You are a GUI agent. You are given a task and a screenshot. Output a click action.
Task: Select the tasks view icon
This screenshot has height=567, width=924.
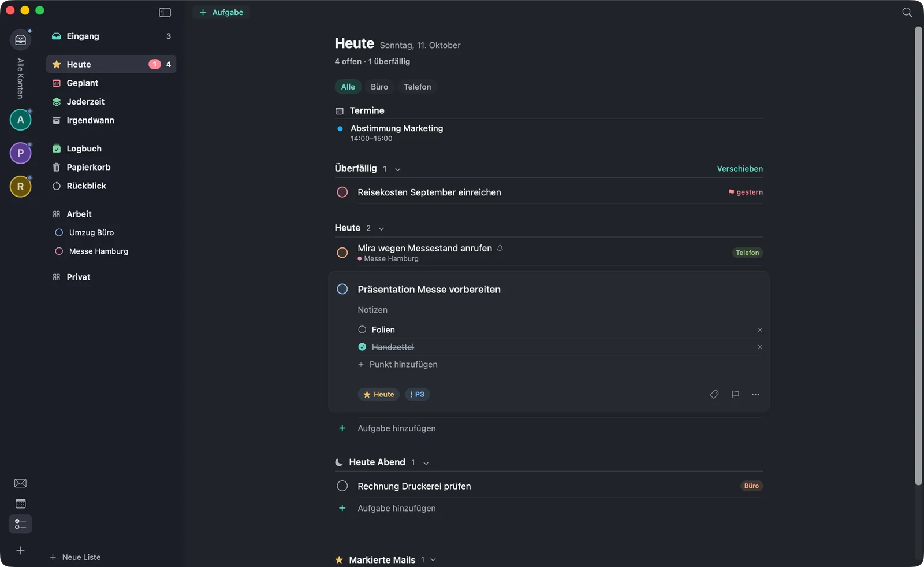[21, 524]
